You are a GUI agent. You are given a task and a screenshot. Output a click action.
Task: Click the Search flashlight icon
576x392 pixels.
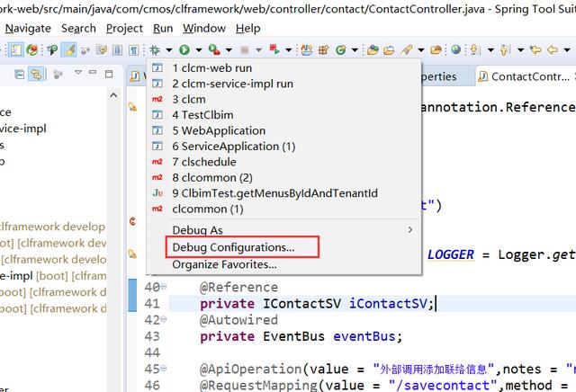[407, 49]
